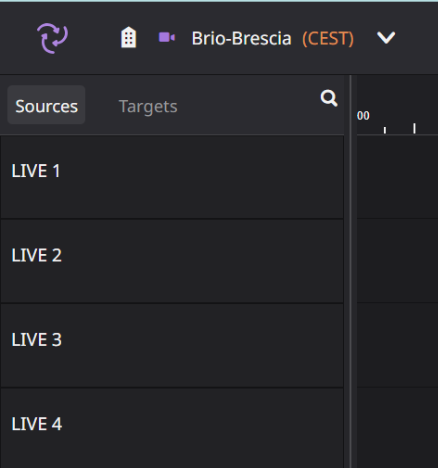Click the timeline lane for LIVE 1
Screen dimensions: 438x468
coord(397,177)
